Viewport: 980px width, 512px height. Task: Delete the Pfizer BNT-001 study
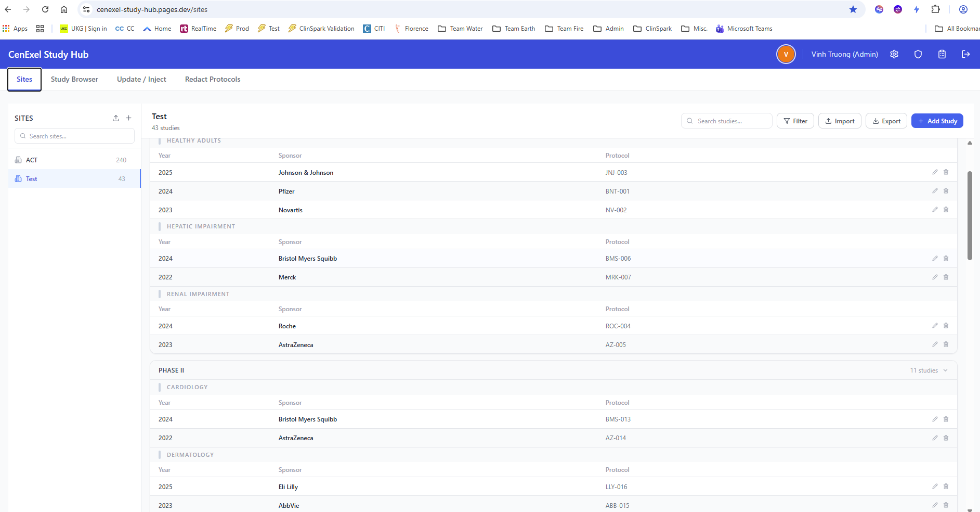pos(946,191)
